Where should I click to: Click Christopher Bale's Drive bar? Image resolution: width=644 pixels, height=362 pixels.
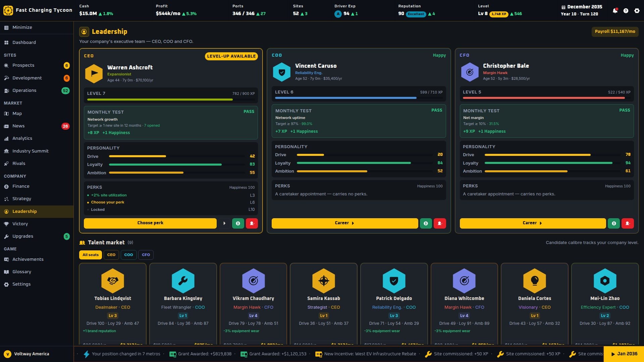tap(552, 155)
